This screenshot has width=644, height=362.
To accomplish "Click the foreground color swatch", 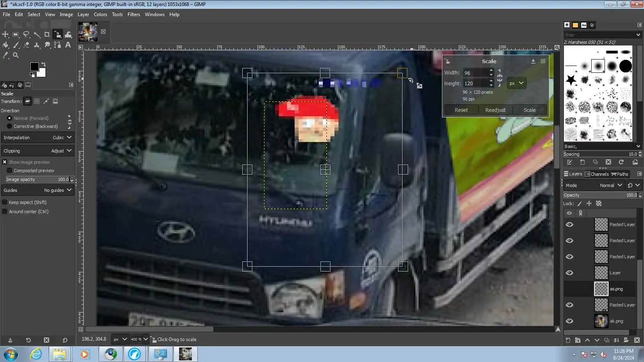I will pos(35,67).
